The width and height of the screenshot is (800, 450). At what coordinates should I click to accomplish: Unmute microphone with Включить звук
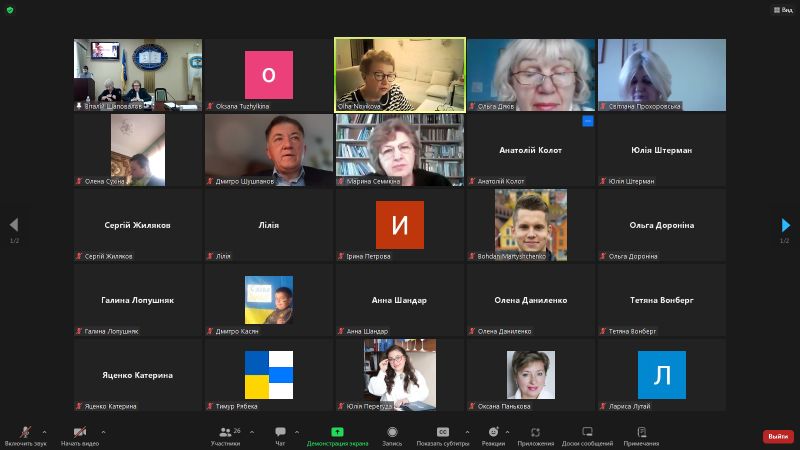coord(25,435)
